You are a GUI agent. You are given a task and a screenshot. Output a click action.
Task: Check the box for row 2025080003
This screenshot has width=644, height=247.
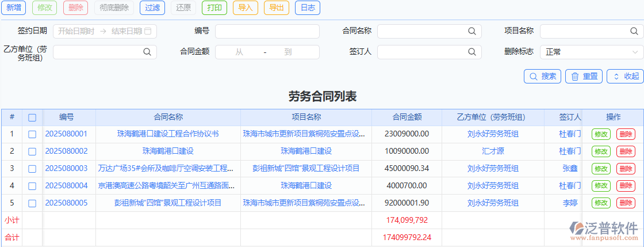(32, 169)
